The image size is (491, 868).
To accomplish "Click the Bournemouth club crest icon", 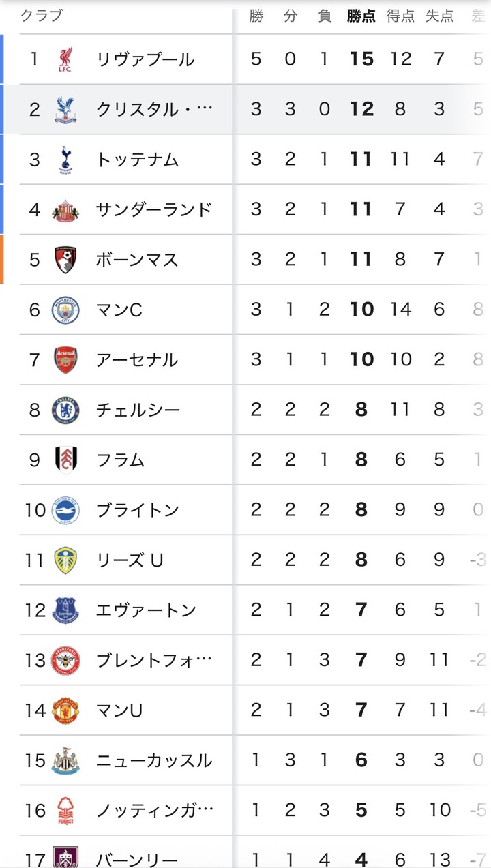I will coord(65,260).
